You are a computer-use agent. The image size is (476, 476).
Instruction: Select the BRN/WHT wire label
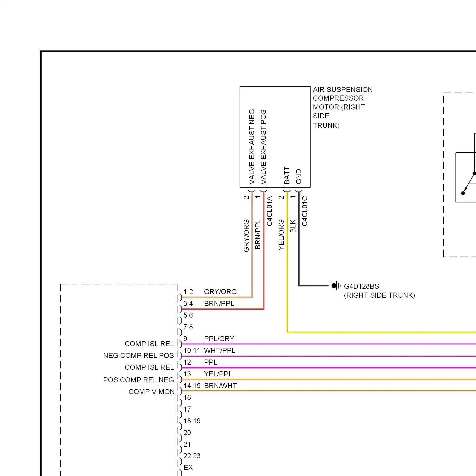coord(221,386)
